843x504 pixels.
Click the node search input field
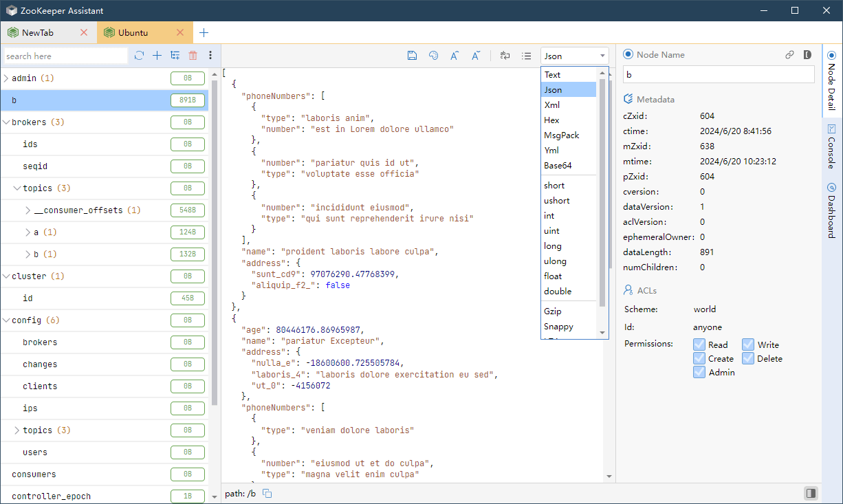pos(65,56)
